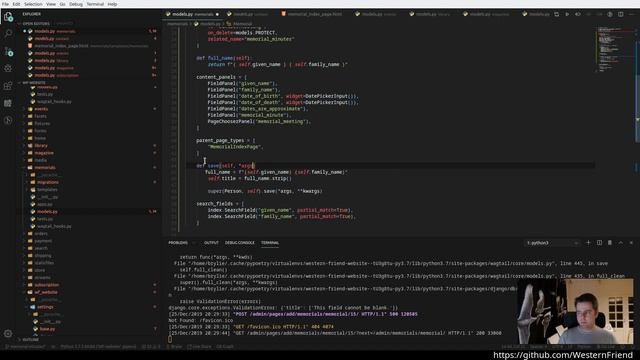This screenshot has height=360, width=640.
Task: Open the View menu
Action: [x=51, y=4]
